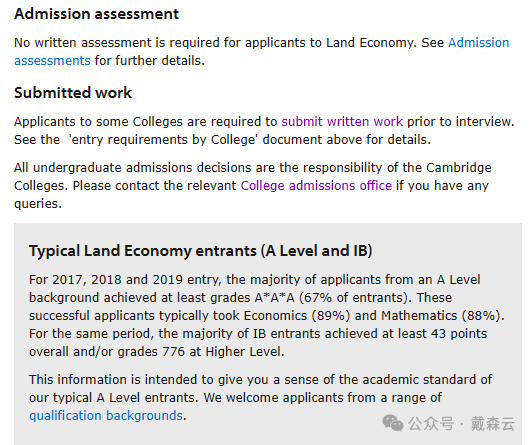Click 'For 2017, 2018 and 2019 entry' text
The image size is (532, 445).
(x=126, y=279)
